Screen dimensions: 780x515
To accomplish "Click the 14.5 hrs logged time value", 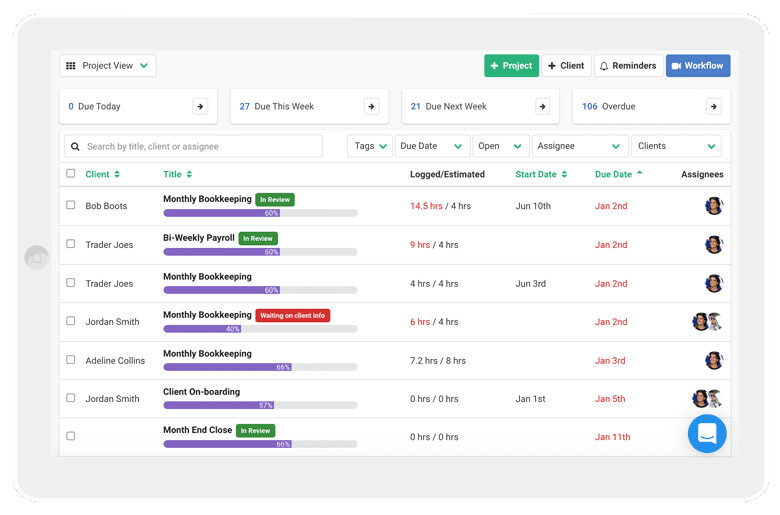I will 426,206.
